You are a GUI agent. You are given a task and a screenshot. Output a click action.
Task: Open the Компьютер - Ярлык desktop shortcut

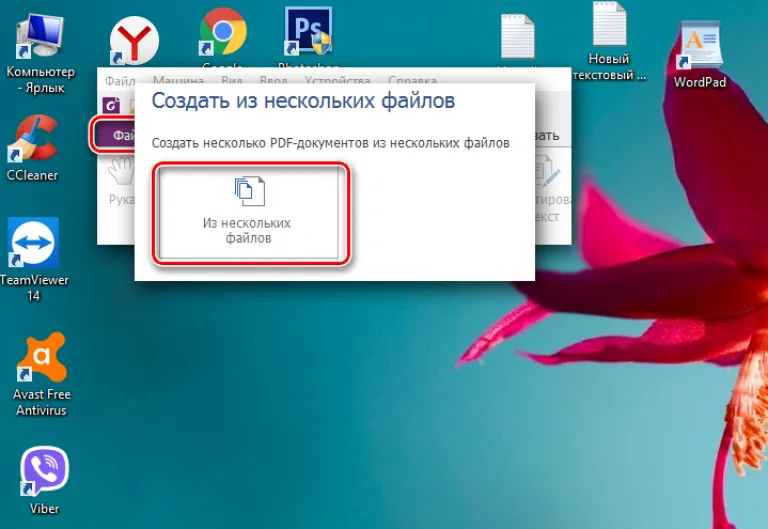pos(40,54)
